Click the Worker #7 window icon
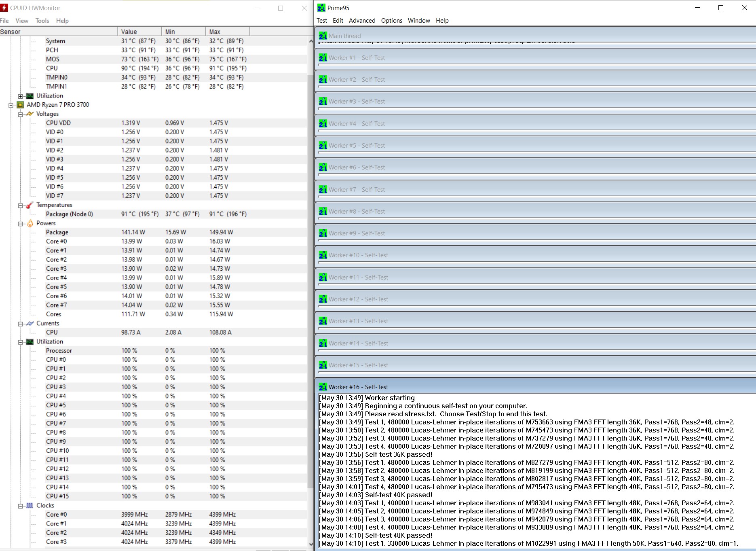The image size is (756, 551). click(x=323, y=189)
